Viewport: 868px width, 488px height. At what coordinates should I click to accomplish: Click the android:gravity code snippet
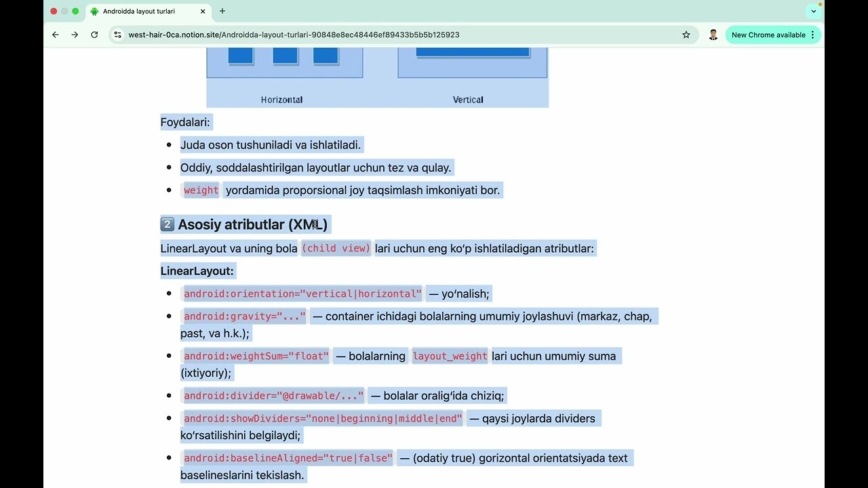click(x=245, y=317)
